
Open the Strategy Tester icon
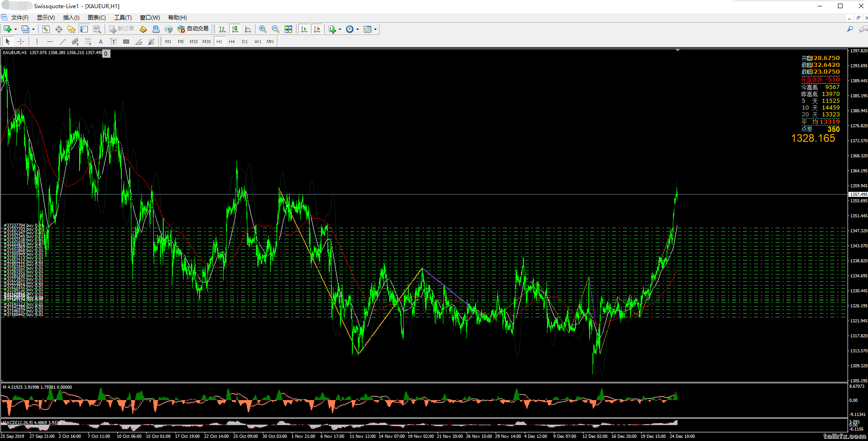(97, 29)
